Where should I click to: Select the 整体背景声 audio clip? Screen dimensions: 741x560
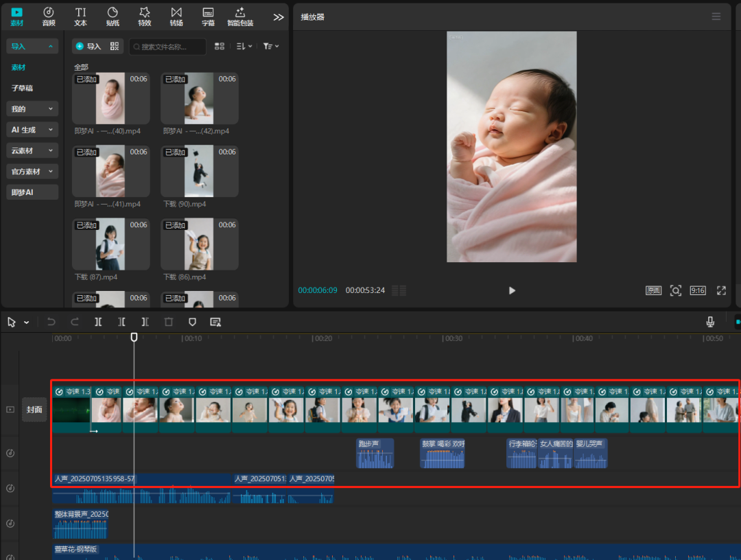click(80, 524)
